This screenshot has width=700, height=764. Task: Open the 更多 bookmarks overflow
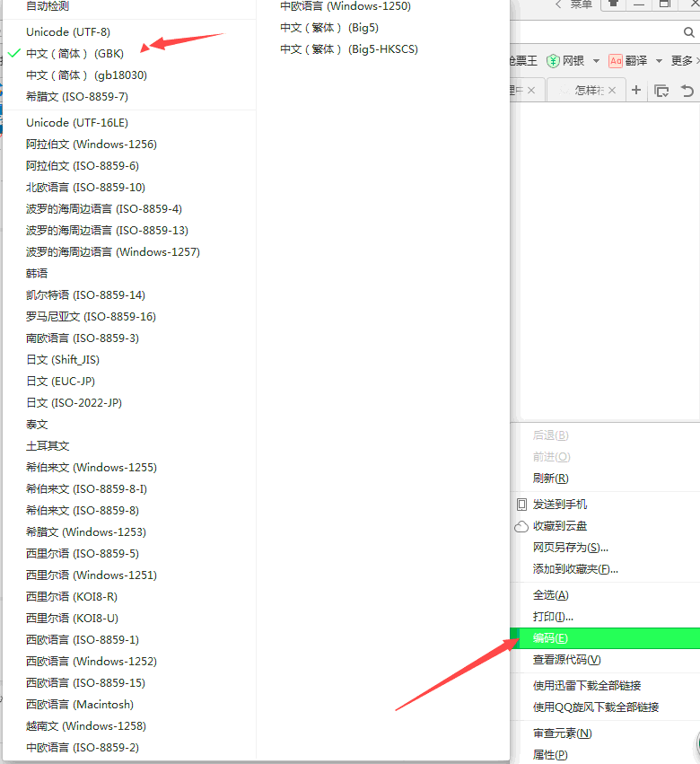click(685, 61)
